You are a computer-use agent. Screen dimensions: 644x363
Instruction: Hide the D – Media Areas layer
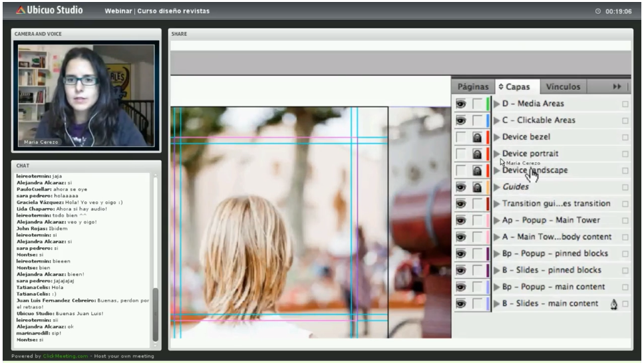pyautogui.click(x=460, y=104)
